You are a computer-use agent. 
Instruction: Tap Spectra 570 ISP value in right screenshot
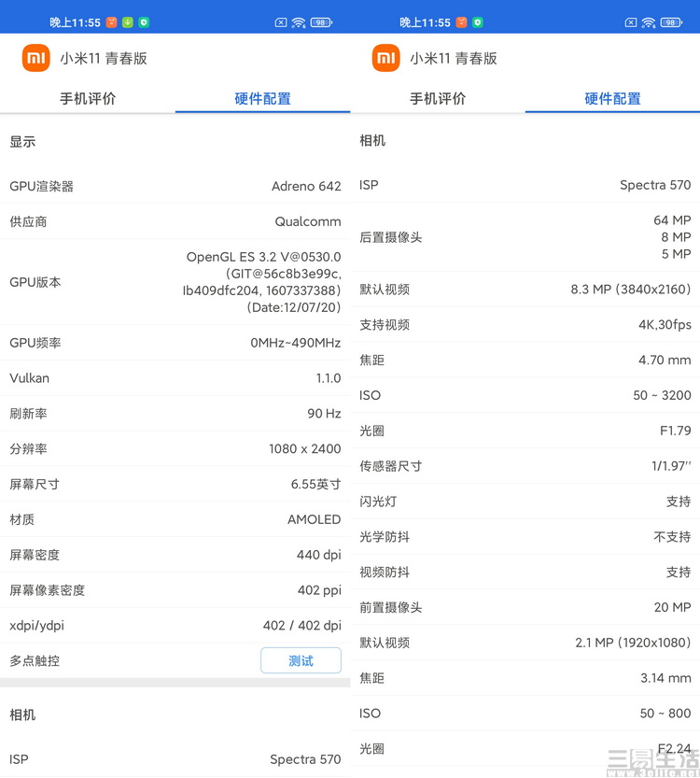[x=655, y=185]
